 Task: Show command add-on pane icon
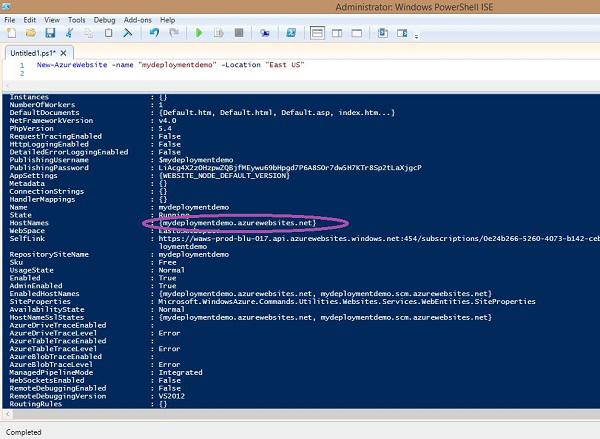402,33
